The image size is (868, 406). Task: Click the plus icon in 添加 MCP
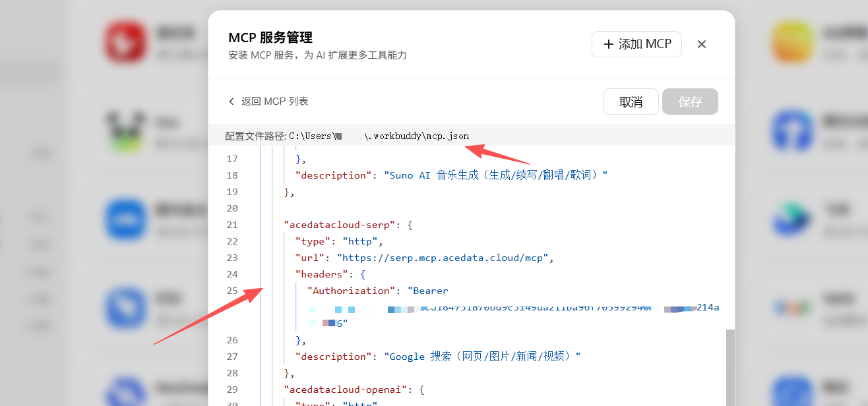[608, 44]
